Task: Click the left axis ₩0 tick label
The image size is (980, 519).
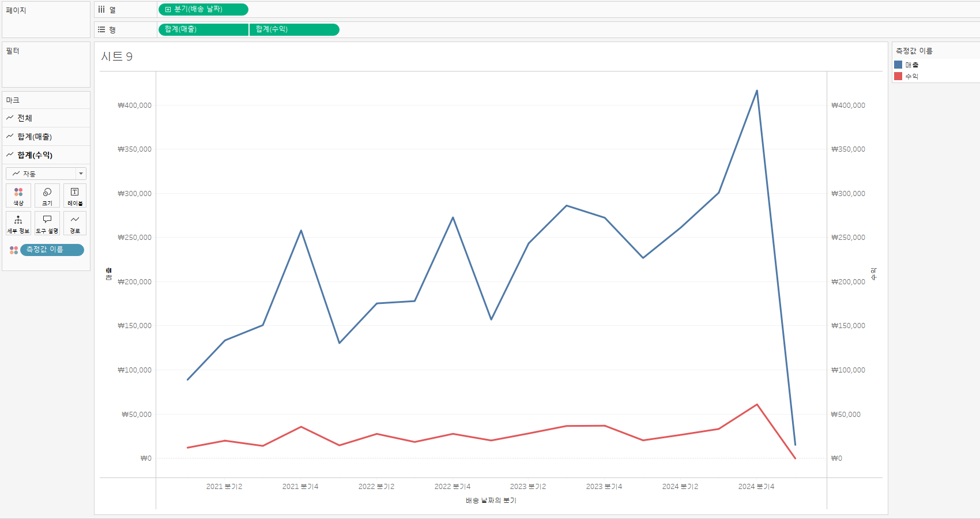Action: point(146,458)
